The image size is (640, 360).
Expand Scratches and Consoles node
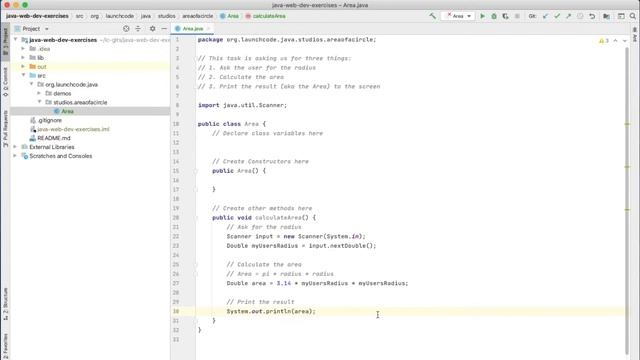tap(16, 156)
